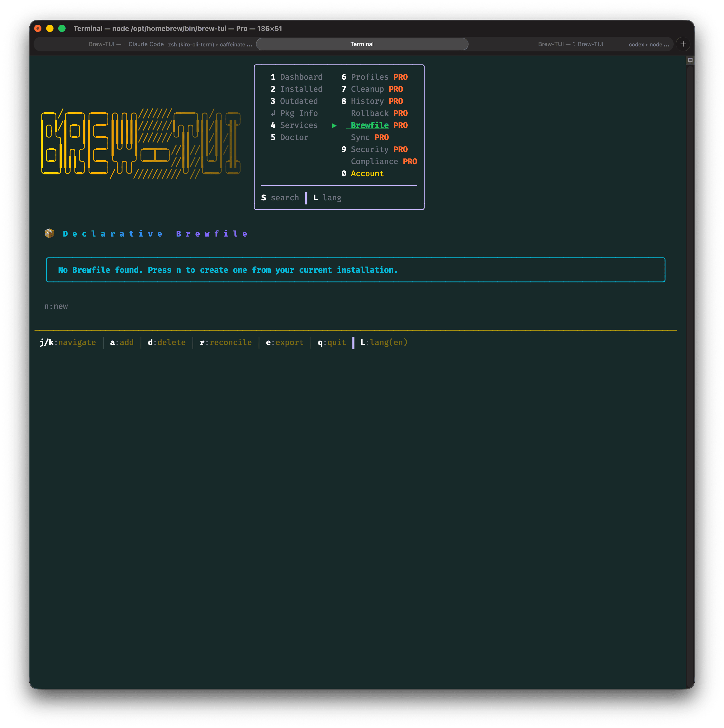Click the split pane icon
This screenshot has height=728, width=724.
click(690, 60)
